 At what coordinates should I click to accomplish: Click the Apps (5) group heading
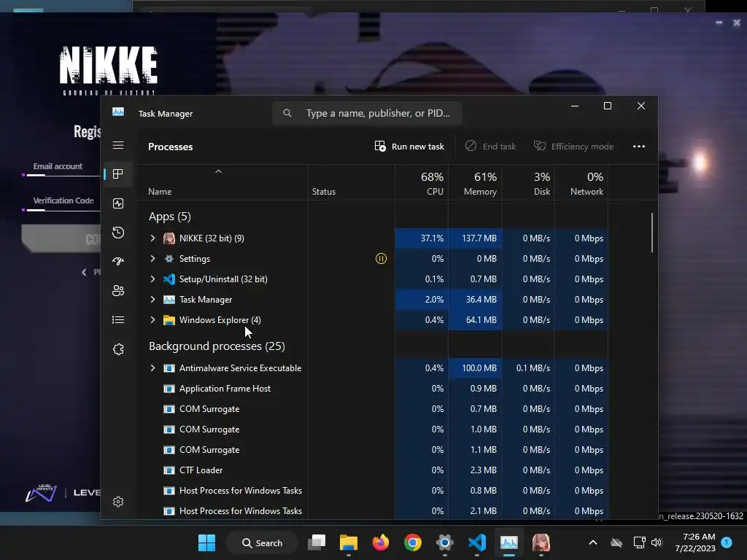[169, 217]
